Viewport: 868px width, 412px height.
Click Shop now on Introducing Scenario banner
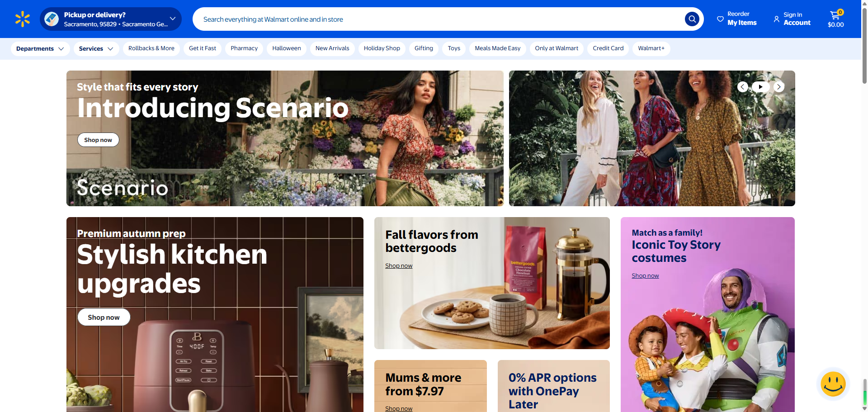(98, 140)
